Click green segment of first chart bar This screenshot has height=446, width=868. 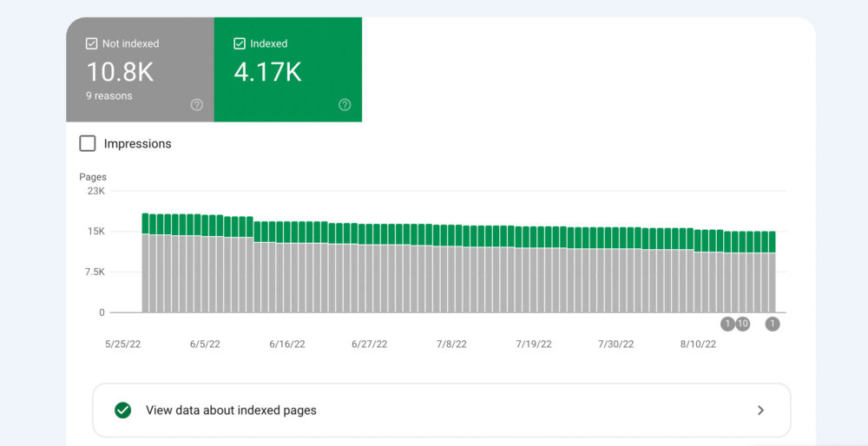(145, 223)
